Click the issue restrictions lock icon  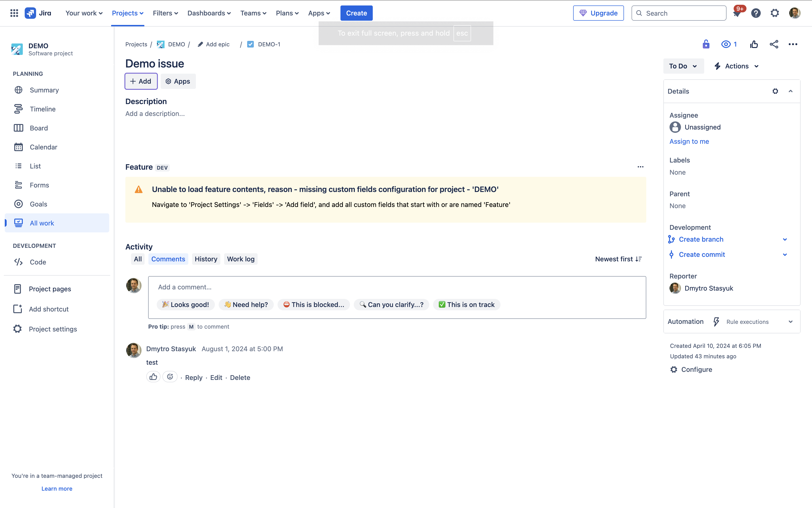coord(706,44)
